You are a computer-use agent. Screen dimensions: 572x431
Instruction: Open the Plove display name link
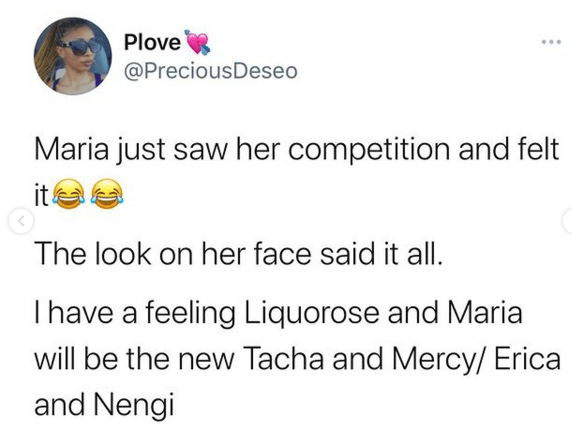click(x=152, y=42)
